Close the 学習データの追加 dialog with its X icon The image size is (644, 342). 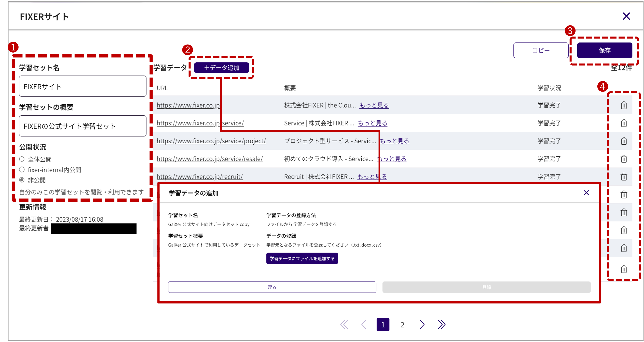point(586,193)
